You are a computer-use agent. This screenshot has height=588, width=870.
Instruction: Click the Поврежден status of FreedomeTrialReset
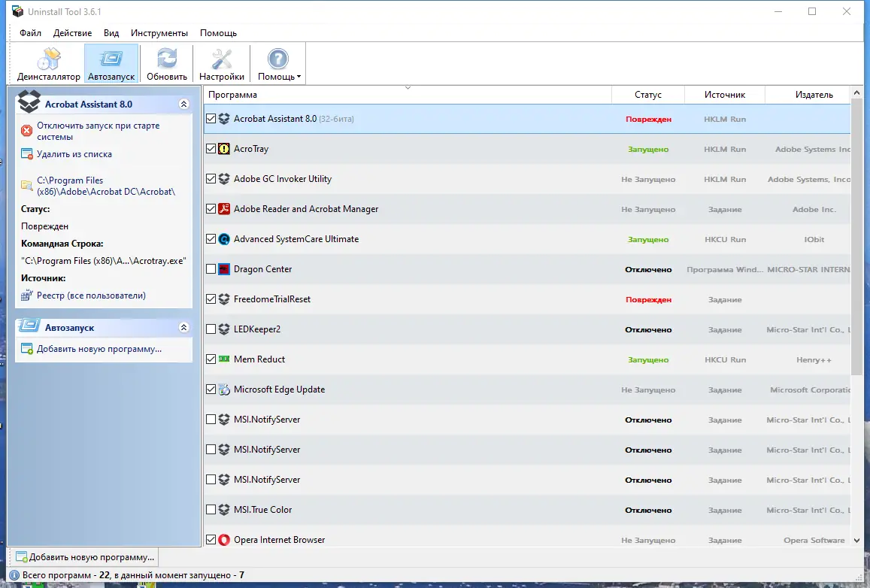point(648,299)
